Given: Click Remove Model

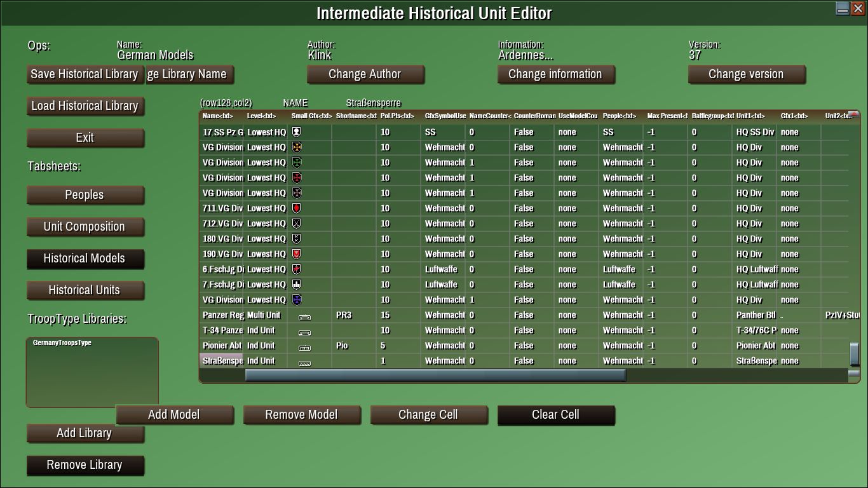Looking at the screenshot, I should point(302,415).
